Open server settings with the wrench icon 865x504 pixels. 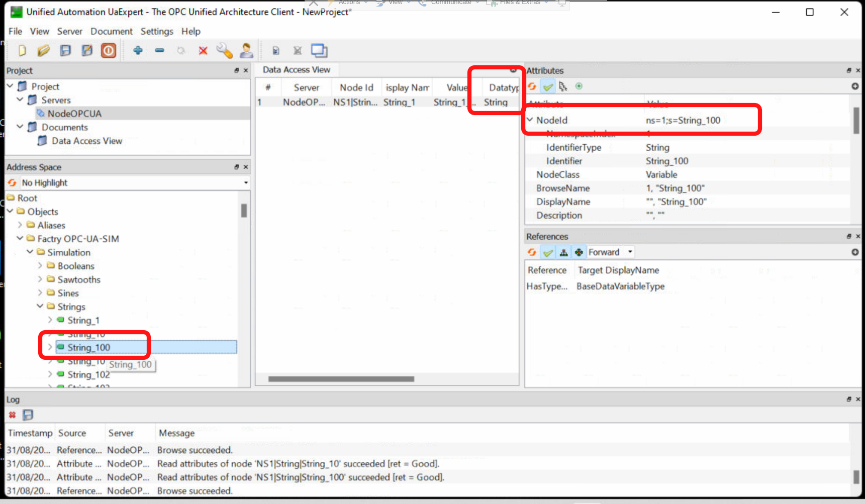(225, 50)
